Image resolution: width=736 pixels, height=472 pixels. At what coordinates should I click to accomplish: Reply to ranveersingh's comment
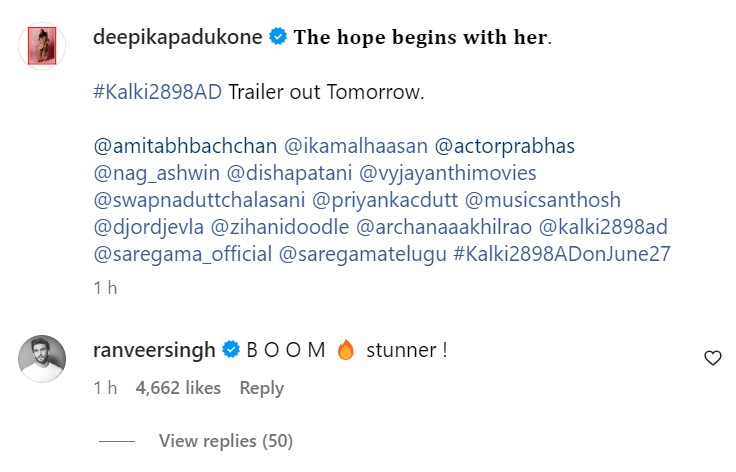[x=261, y=388]
